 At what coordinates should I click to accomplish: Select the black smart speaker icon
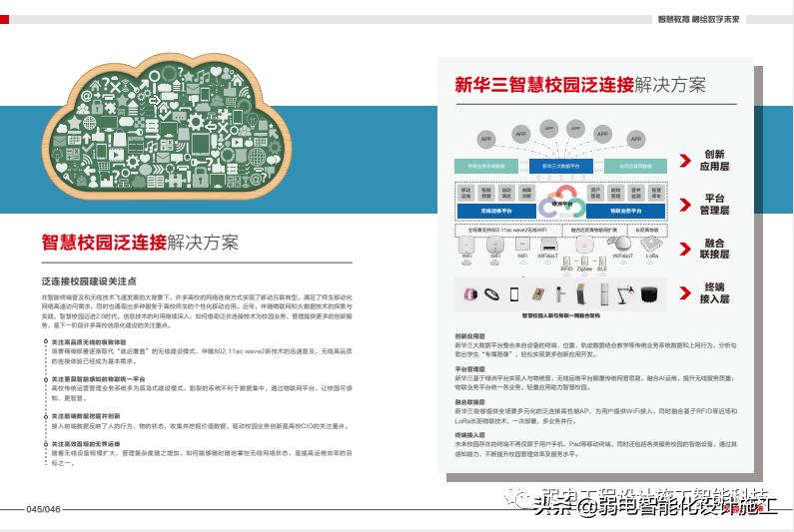tap(648, 294)
